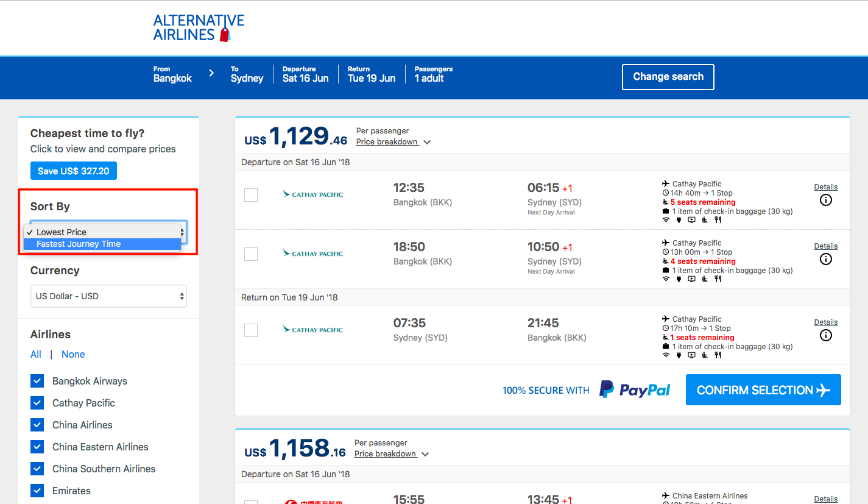
Task: Select All airlines link
Action: [36, 354]
